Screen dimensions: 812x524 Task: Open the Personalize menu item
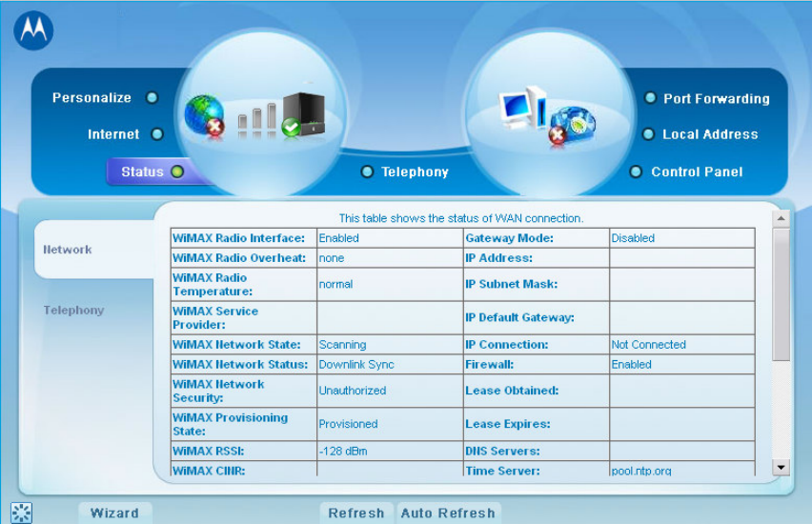tap(91, 98)
